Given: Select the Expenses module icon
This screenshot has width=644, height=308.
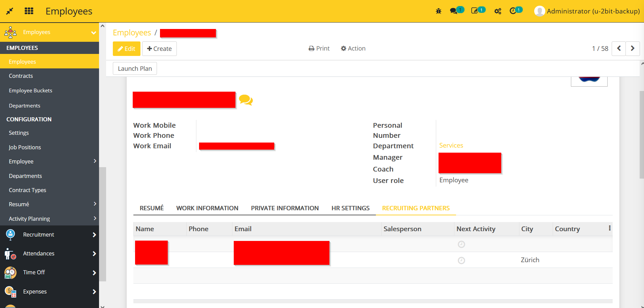Looking at the screenshot, I should 10,291.
